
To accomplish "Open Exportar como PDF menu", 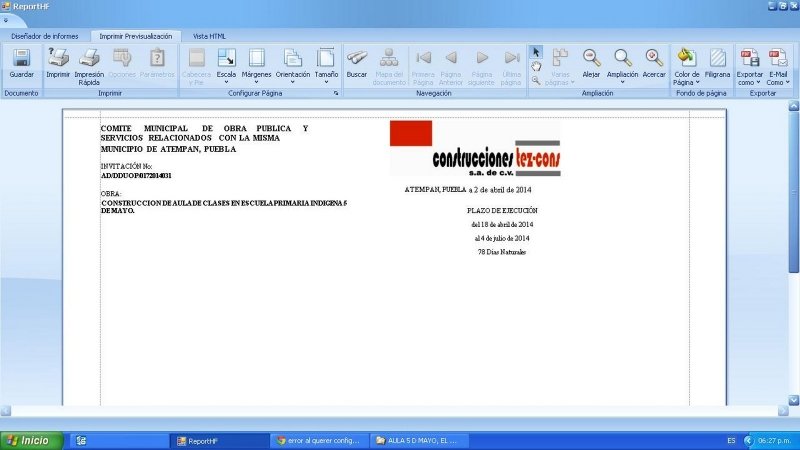I will pyautogui.click(x=749, y=65).
